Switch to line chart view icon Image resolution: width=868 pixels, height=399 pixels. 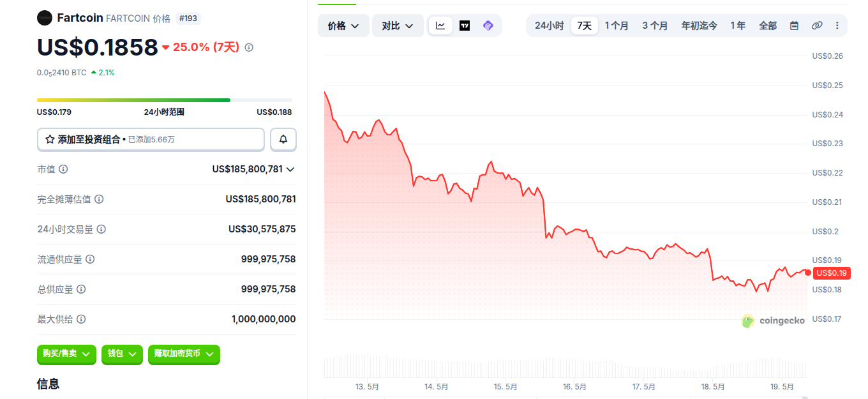pos(440,26)
